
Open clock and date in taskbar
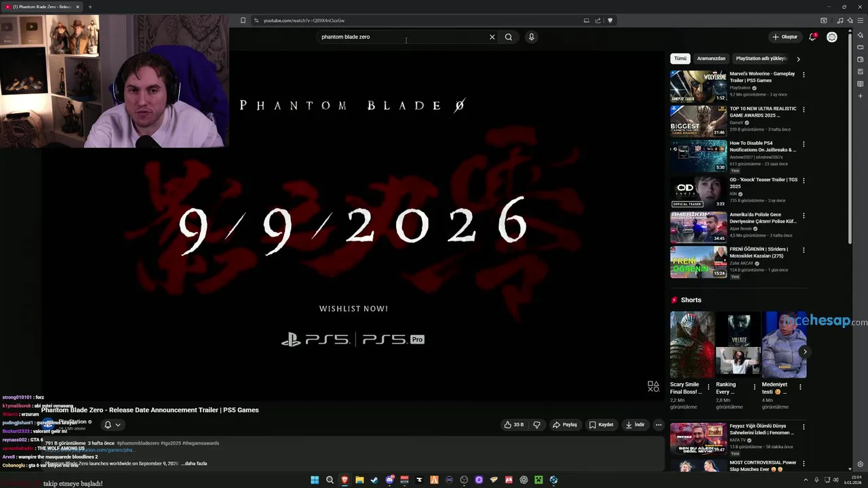pos(852,480)
